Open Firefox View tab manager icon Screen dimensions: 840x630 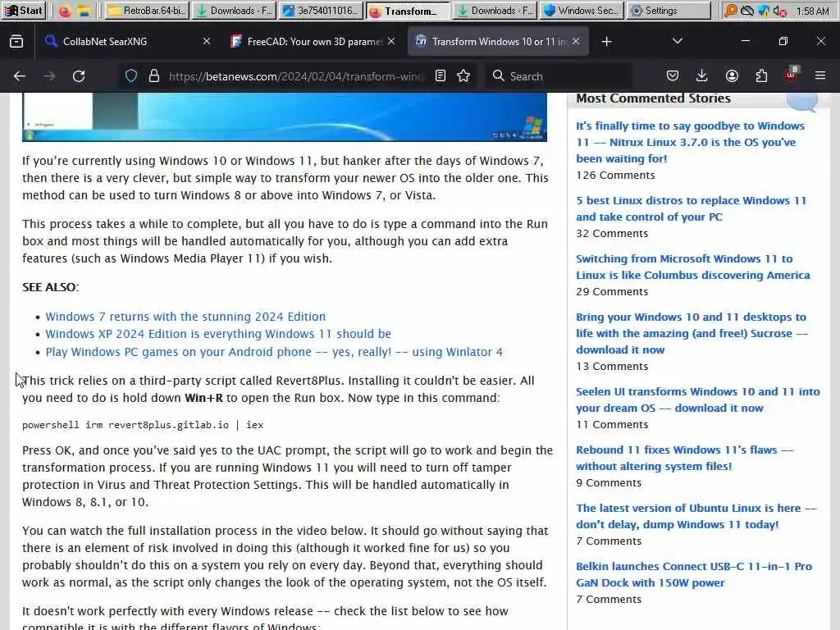click(x=16, y=41)
